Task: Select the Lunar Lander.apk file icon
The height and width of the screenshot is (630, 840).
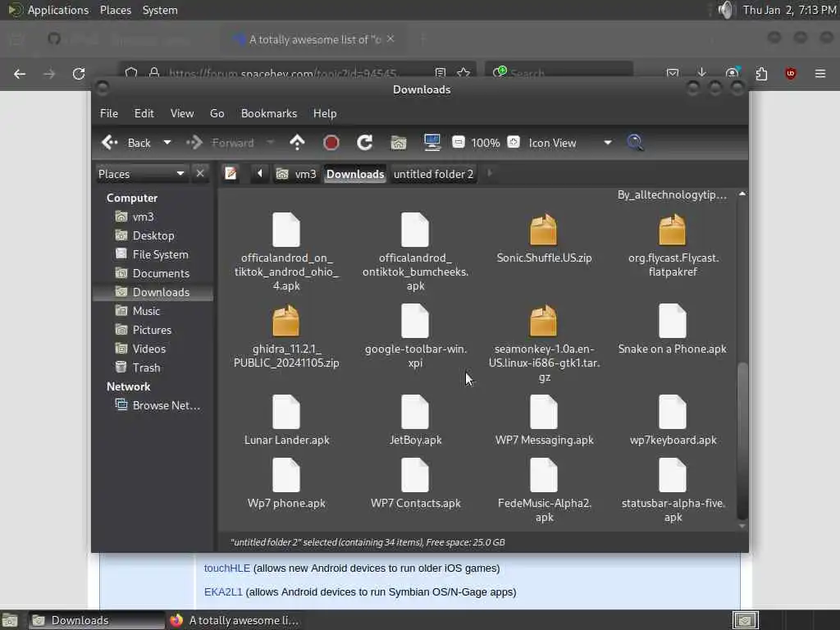Action: coord(286,412)
